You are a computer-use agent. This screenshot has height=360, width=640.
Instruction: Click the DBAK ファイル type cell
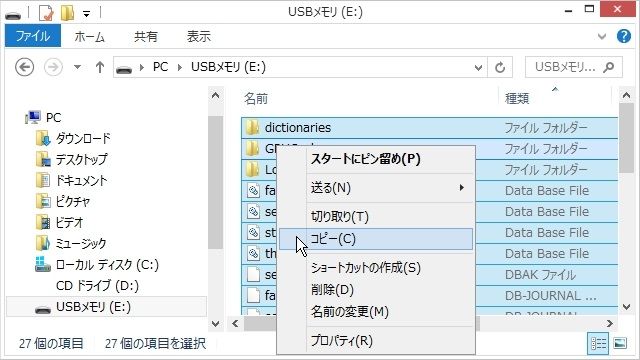540,275
